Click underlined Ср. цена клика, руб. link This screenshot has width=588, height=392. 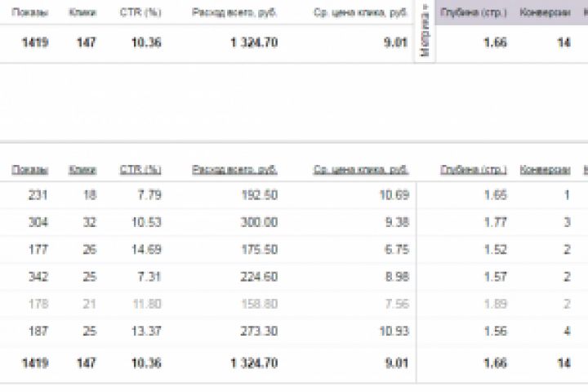point(360,170)
